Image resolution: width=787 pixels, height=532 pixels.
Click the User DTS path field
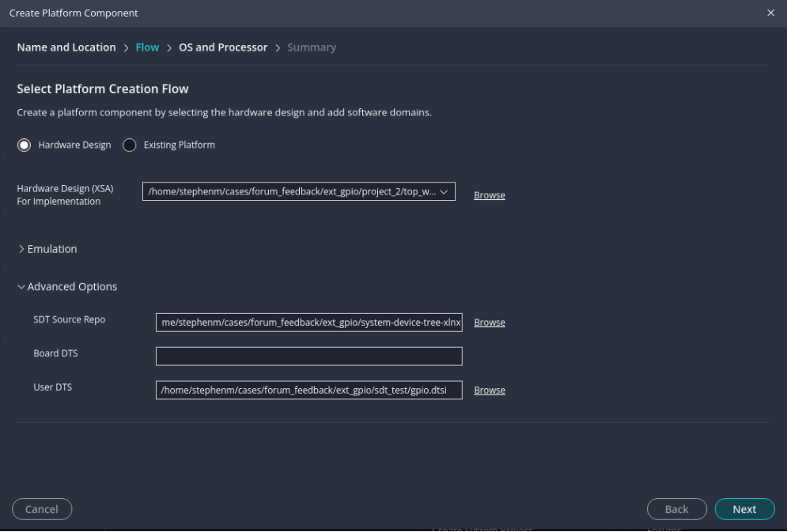(308, 390)
